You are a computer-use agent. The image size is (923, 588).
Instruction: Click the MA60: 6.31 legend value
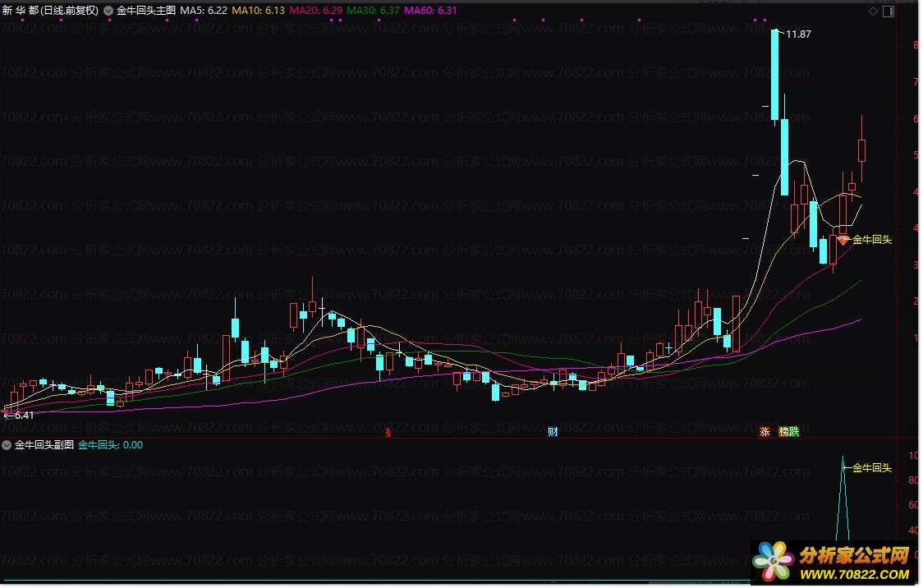tap(430, 11)
